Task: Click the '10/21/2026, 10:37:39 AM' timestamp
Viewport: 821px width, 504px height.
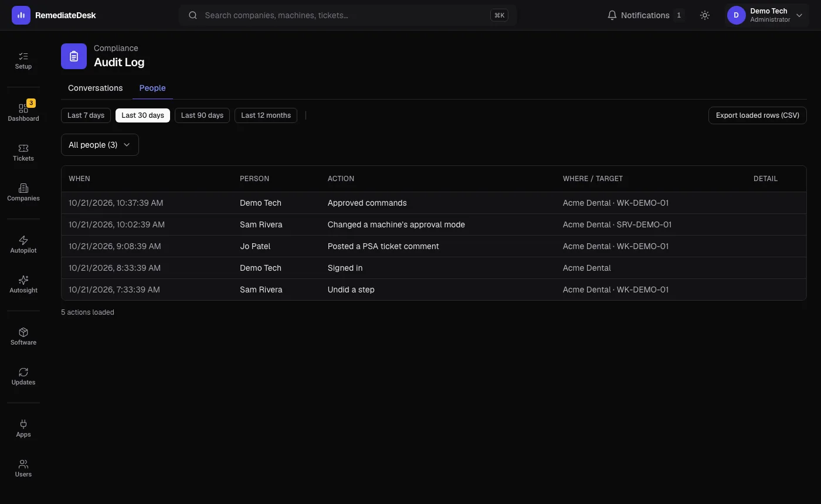Action: (x=116, y=203)
